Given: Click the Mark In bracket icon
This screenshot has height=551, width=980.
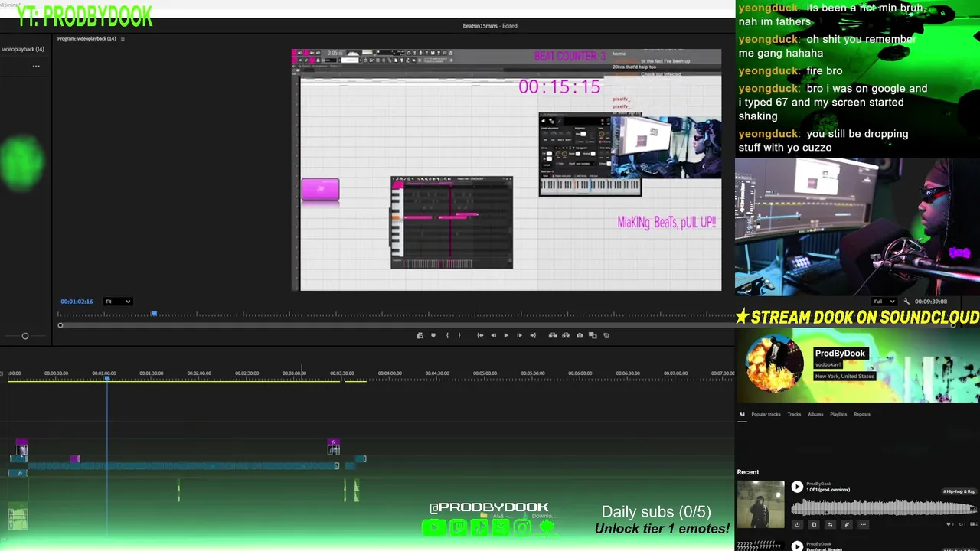Looking at the screenshot, I should [447, 335].
